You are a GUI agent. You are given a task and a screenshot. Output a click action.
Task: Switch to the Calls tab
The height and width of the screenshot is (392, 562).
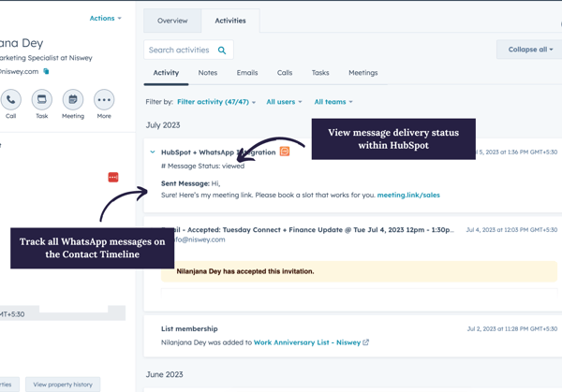[x=285, y=73]
